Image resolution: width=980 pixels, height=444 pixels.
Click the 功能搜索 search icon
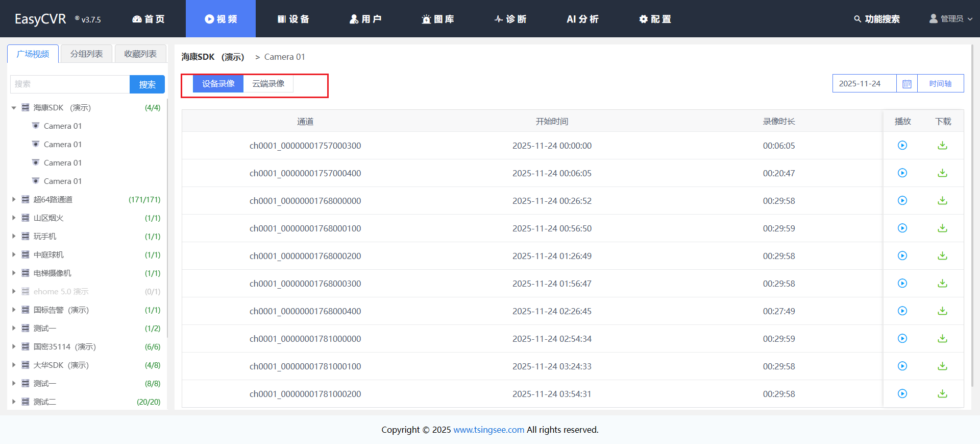857,19
